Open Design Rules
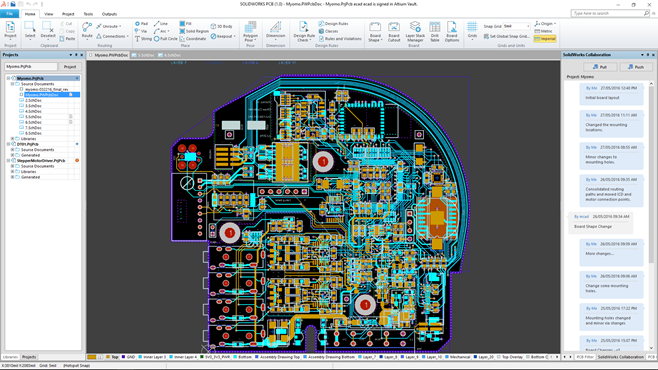The height and width of the screenshot is (370, 658). point(333,24)
